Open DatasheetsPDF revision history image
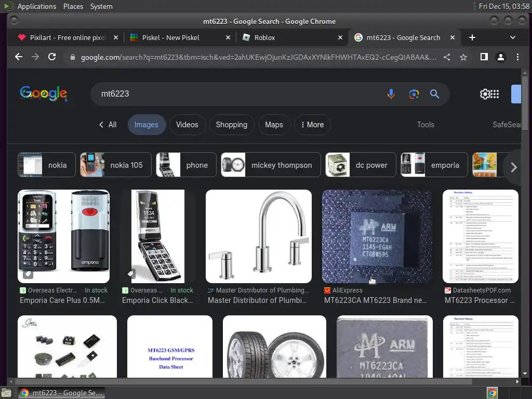Image resolution: width=532 pixels, height=399 pixels. 481,236
